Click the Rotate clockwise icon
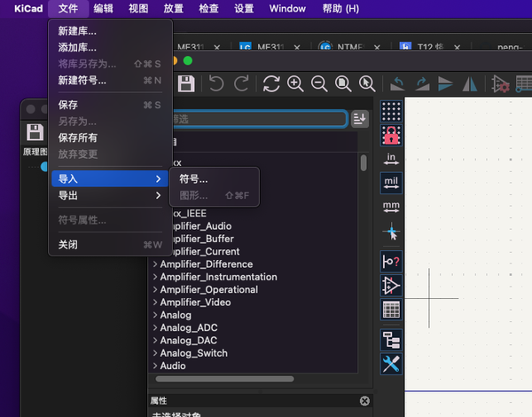Viewport: 532px width, 417px height. pyautogui.click(x=422, y=83)
